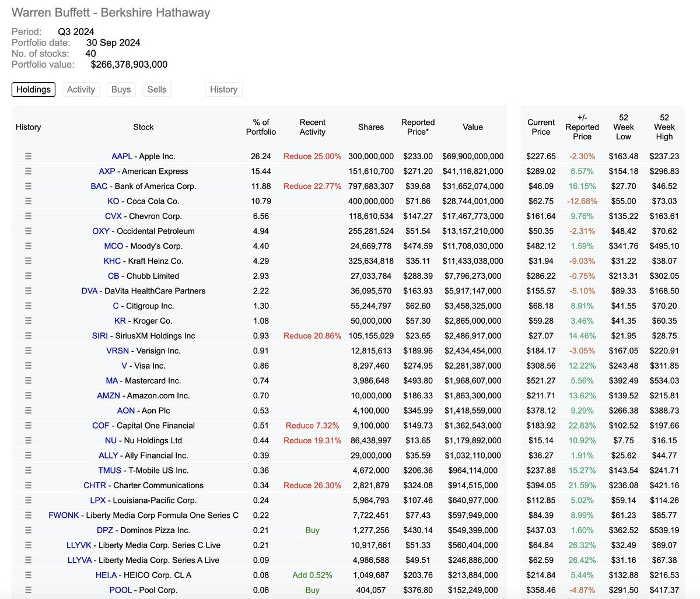This screenshot has height=599, width=700.
Task: Open history icon for ALLY row
Action: [28, 456]
